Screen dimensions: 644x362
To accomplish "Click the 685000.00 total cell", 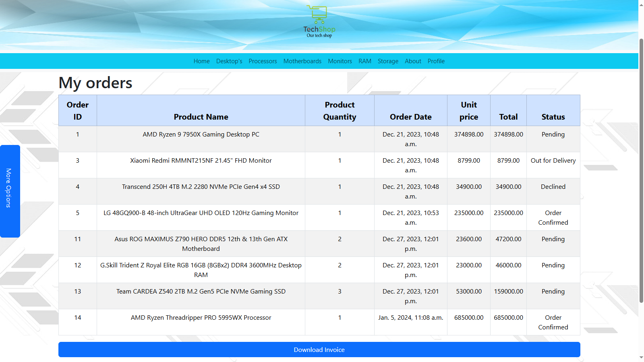I will [508, 322].
